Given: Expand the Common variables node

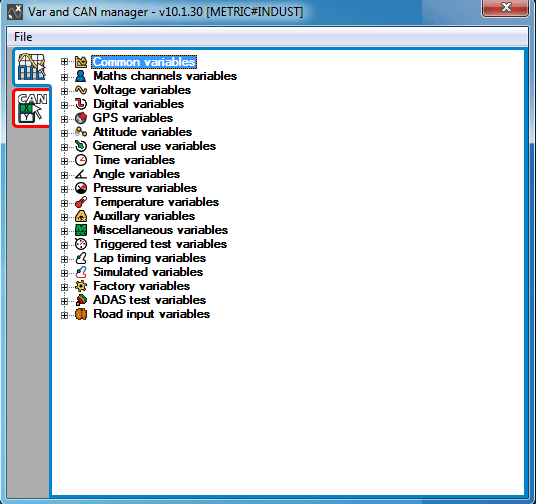Looking at the screenshot, I should 64,62.
